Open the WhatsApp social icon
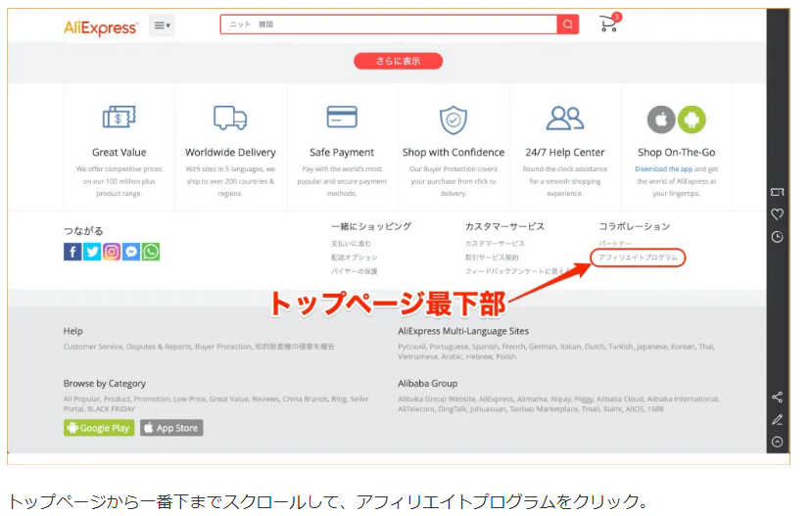This screenshot has height=516, width=812. [x=151, y=252]
